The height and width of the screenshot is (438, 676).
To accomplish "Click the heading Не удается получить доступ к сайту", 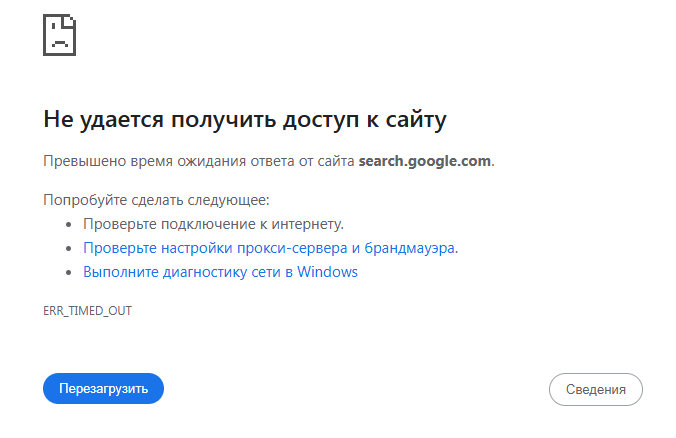I will click(244, 120).
